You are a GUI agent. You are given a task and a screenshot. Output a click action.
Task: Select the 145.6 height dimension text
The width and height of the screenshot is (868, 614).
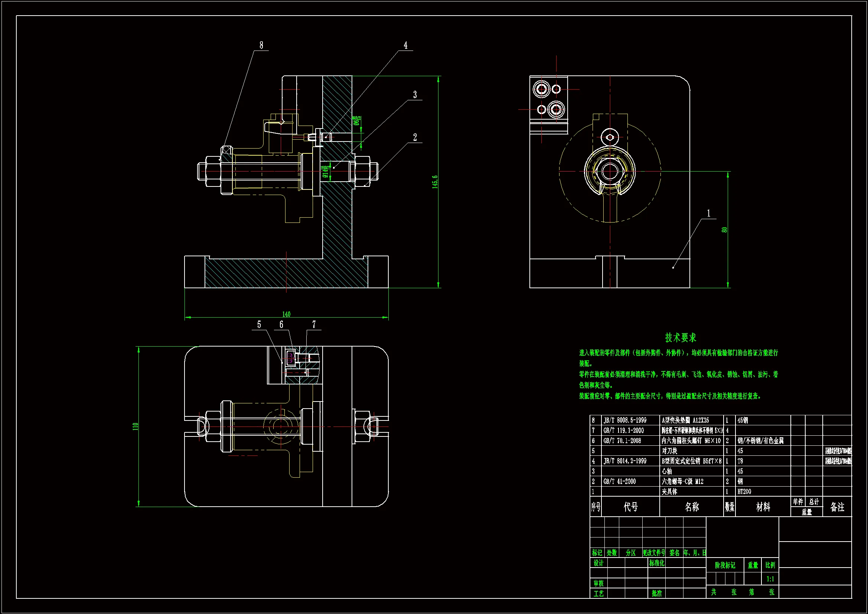pos(435,182)
